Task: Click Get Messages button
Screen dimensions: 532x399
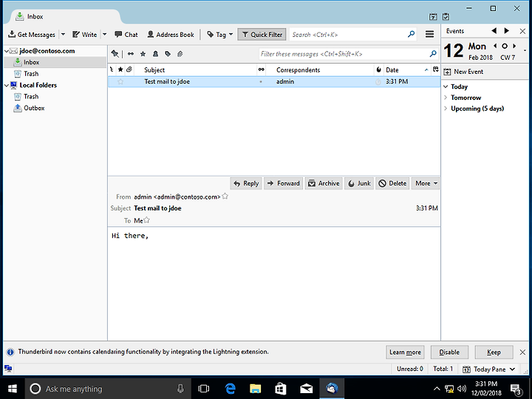Action: [x=32, y=34]
